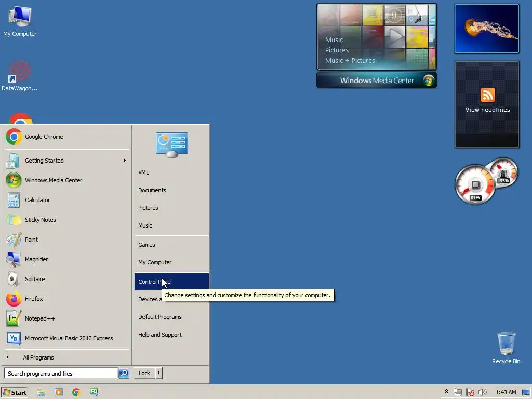Open the Getting Started item
The height and width of the screenshot is (399, 532).
(x=67, y=161)
